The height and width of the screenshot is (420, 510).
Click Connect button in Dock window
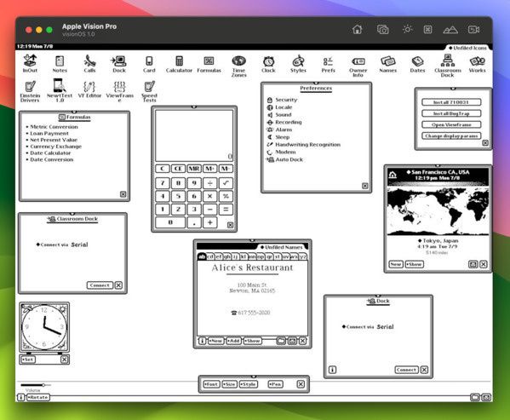[x=407, y=370]
